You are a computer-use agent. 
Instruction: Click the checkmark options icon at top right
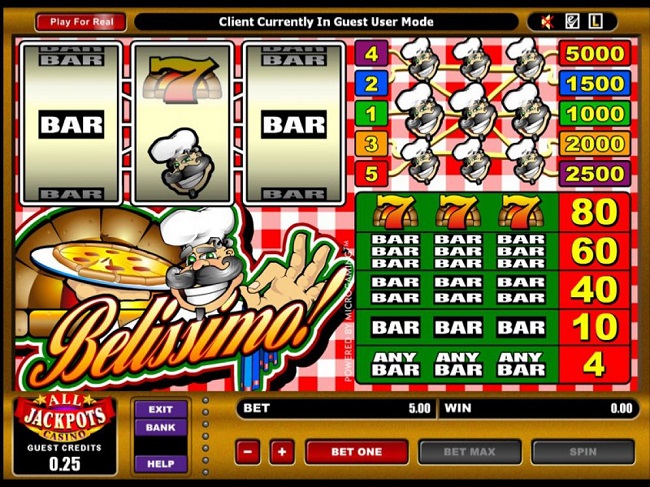[572, 22]
